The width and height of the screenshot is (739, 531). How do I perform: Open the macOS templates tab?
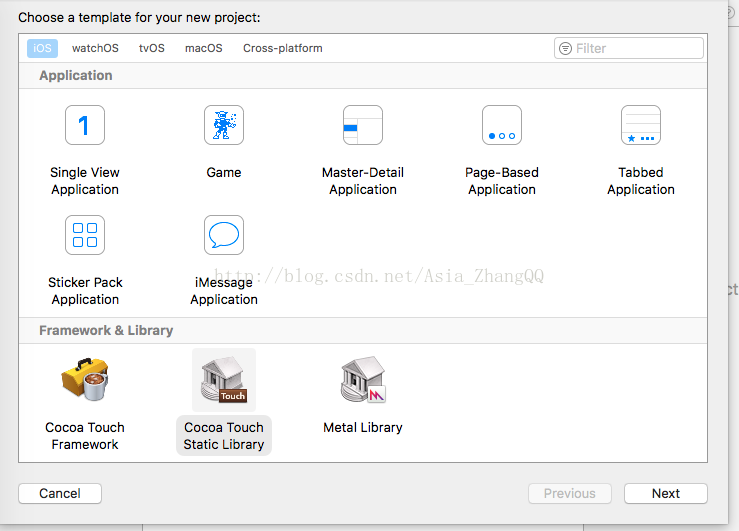(x=204, y=48)
